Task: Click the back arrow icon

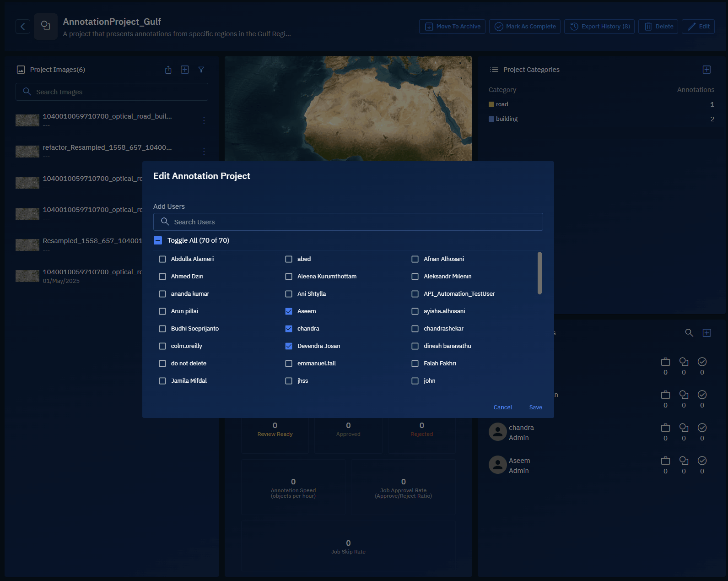Action: 23,27
